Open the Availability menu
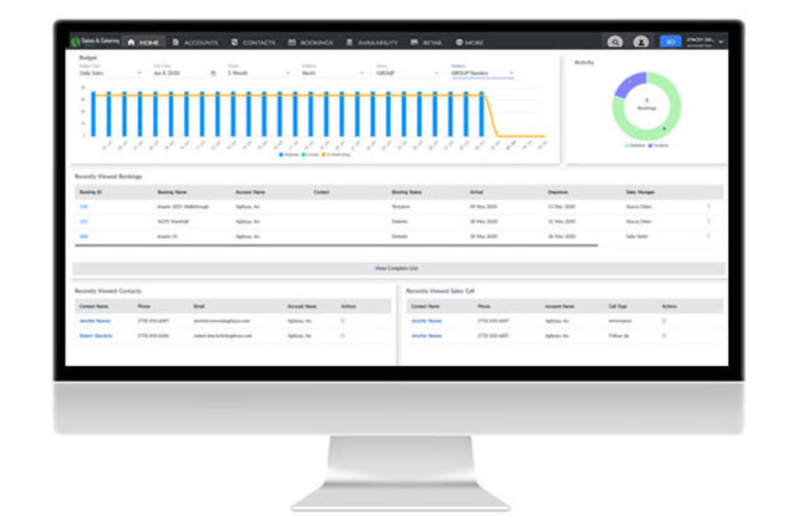The width and height of the screenshot is (798, 532). 372,42
